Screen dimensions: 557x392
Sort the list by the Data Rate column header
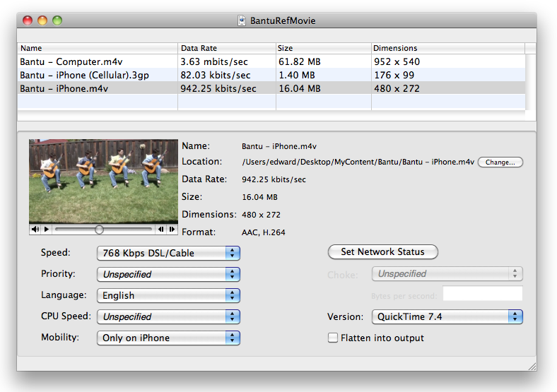coord(226,48)
